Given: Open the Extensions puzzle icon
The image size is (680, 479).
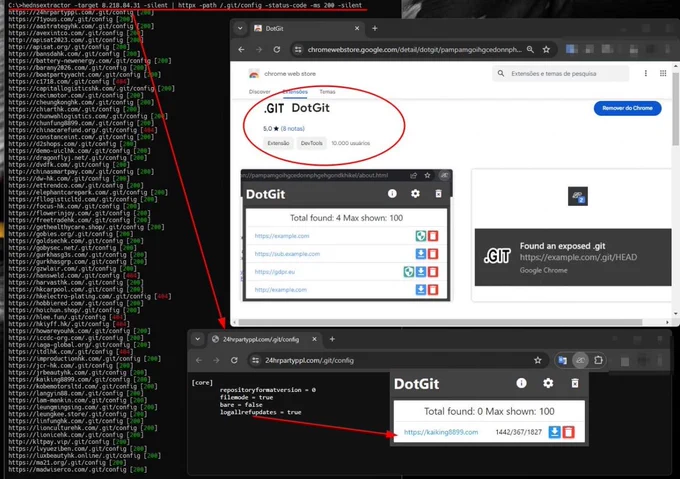Looking at the screenshot, I should (598, 360).
